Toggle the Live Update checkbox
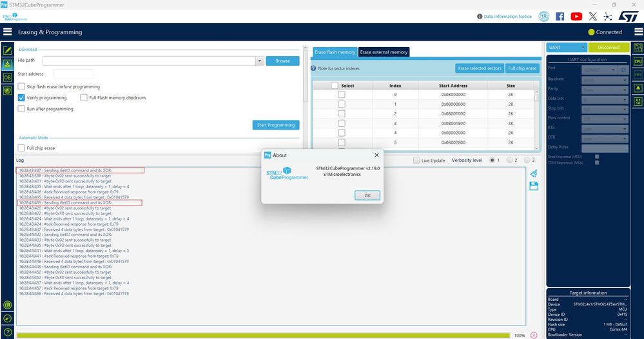The image size is (644, 339). pyautogui.click(x=416, y=160)
